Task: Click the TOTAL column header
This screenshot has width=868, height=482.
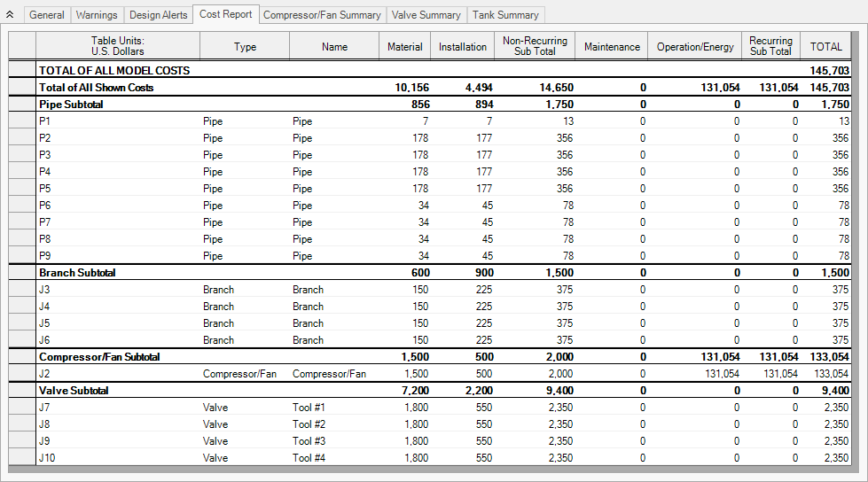Action: coord(826,46)
